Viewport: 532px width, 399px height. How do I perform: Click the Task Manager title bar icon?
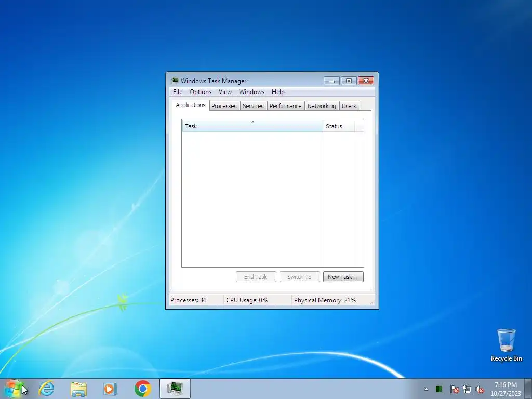pyautogui.click(x=175, y=81)
